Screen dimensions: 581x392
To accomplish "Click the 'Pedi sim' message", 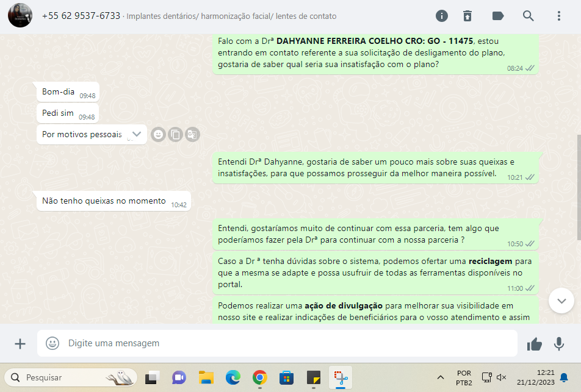I will [68, 113].
